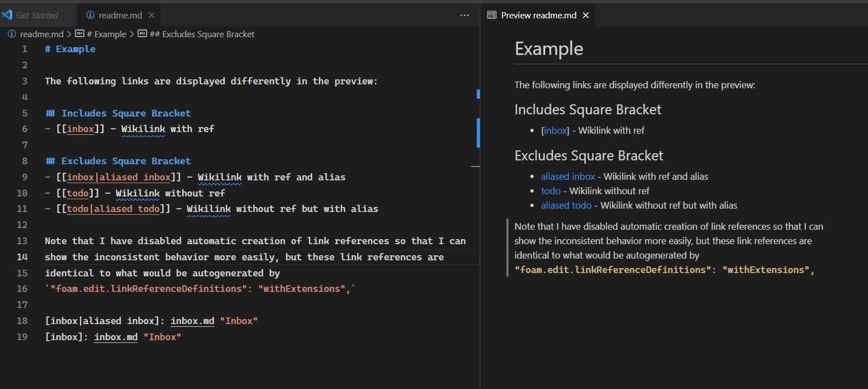Click the VS Code icon on Get Started tab

[7, 15]
